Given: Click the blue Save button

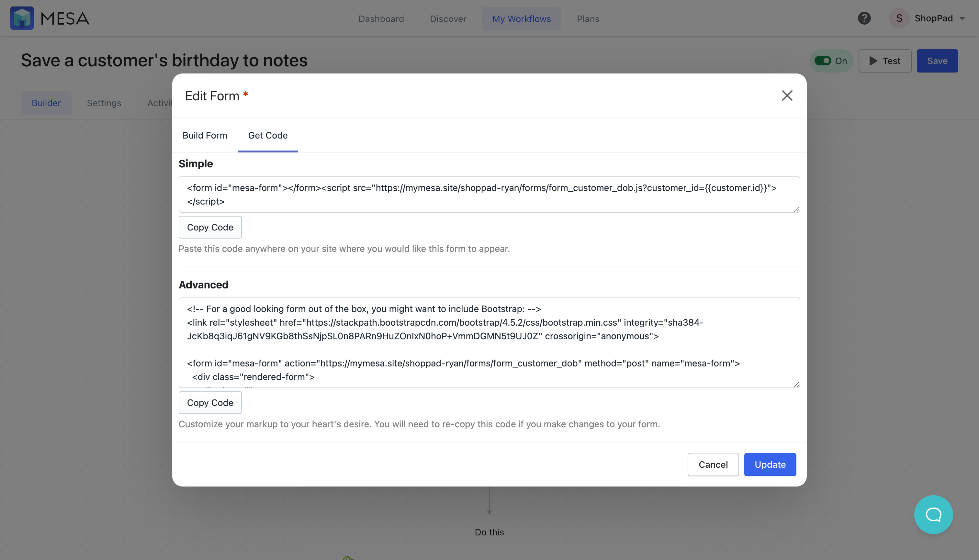Looking at the screenshot, I should pos(937,61).
